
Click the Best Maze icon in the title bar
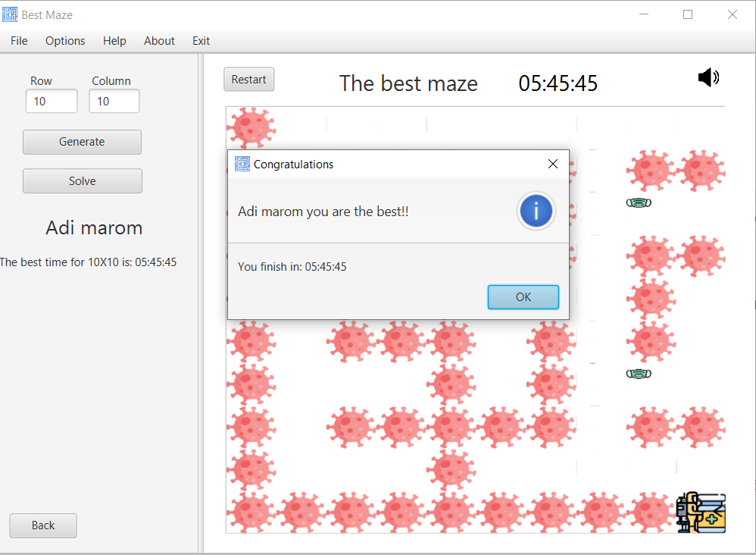pyautogui.click(x=11, y=14)
